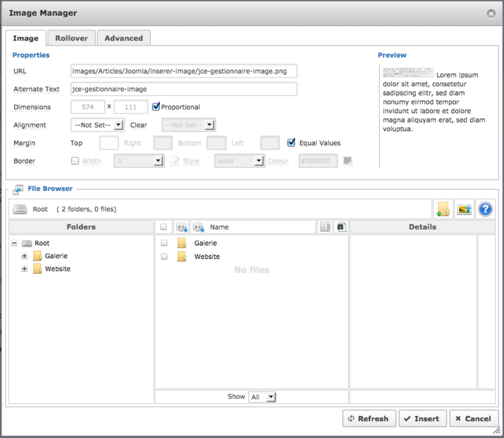Click the Colour hex value field

(318, 161)
